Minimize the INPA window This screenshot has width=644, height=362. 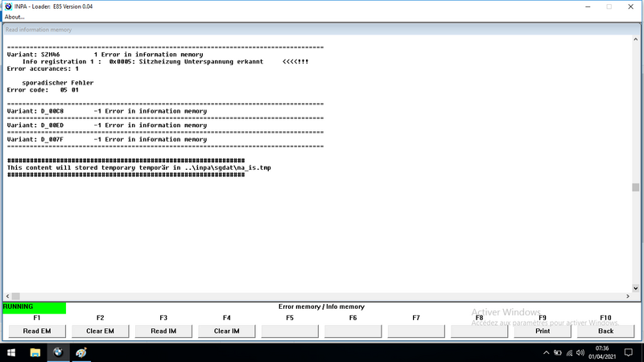tap(588, 6)
